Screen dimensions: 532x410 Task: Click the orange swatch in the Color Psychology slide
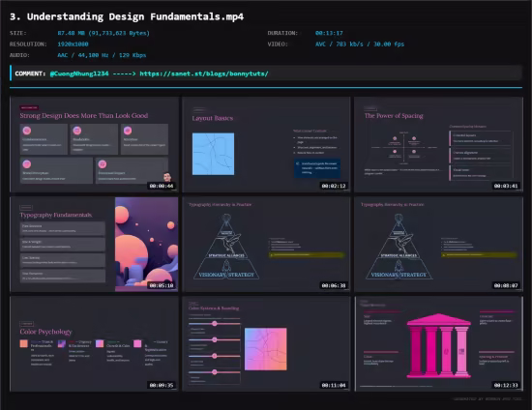(24, 344)
